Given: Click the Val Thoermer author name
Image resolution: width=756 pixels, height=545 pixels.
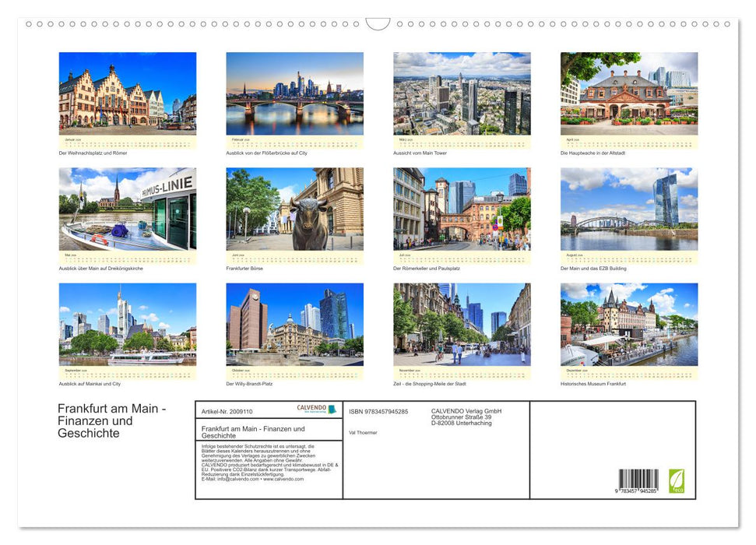Looking at the screenshot, I should (x=362, y=433).
